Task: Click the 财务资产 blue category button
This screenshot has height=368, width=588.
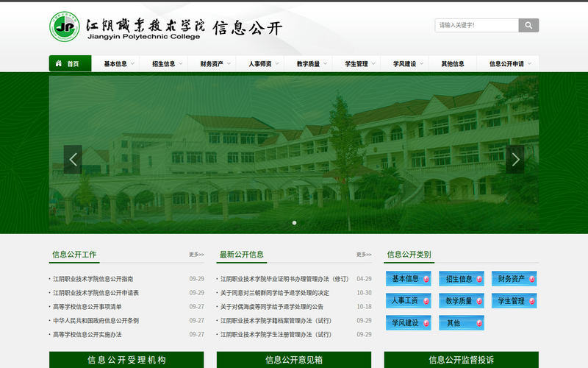Action: pyautogui.click(x=514, y=279)
